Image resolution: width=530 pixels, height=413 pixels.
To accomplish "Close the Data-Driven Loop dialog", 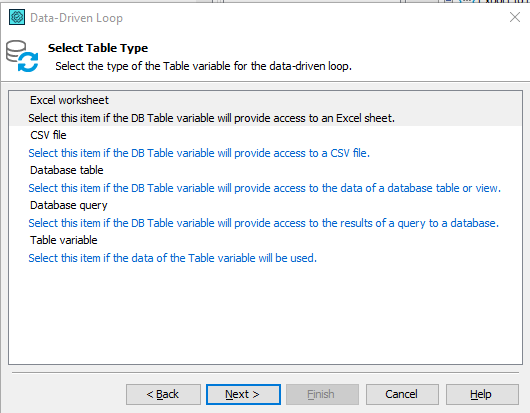I will coord(515,17).
